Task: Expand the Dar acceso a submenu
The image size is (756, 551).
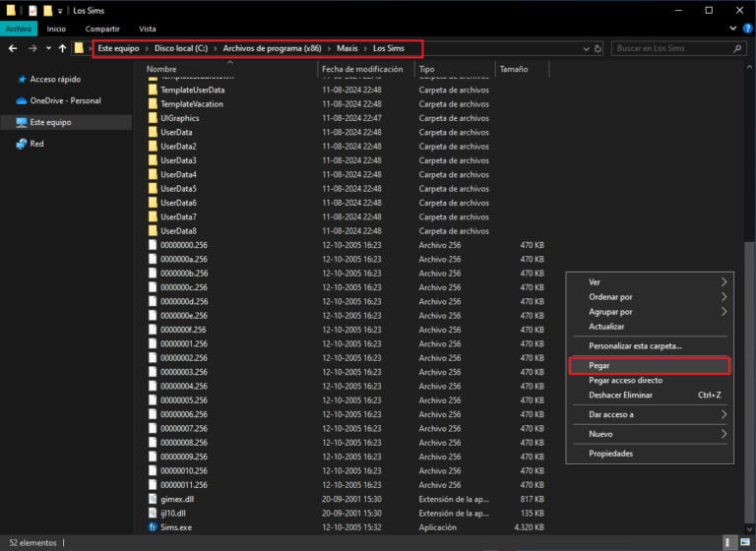Action: (x=650, y=414)
